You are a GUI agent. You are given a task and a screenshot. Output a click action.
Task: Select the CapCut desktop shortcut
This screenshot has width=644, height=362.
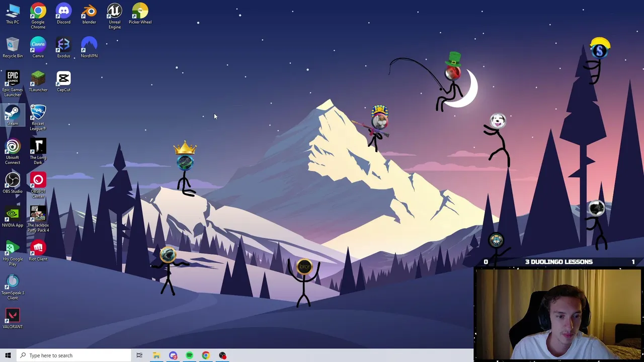pyautogui.click(x=63, y=81)
